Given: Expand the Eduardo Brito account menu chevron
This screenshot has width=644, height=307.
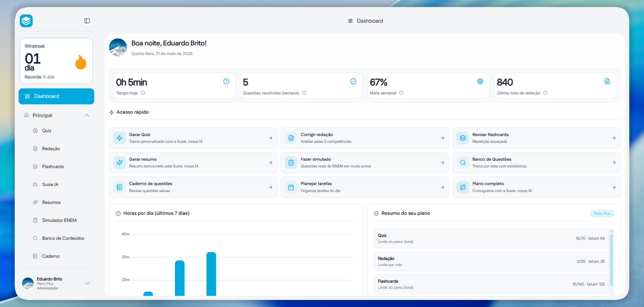Looking at the screenshot, I should (x=87, y=283).
